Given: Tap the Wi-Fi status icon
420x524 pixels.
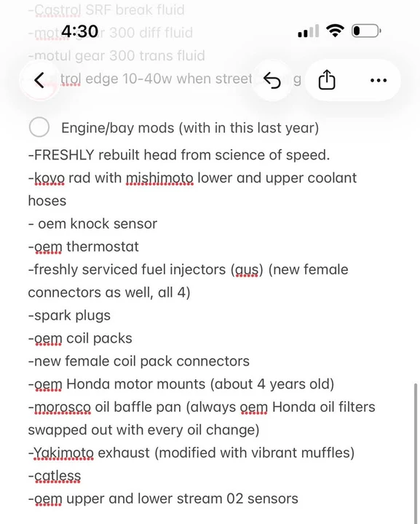Looking at the screenshot, I should tap(335, 31).
